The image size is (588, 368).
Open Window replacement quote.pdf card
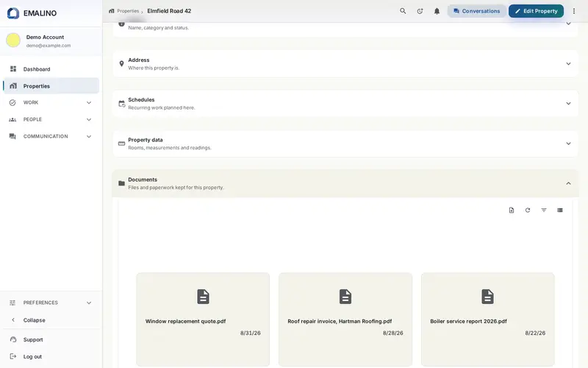pyautogui.click(x=203, y=319)
